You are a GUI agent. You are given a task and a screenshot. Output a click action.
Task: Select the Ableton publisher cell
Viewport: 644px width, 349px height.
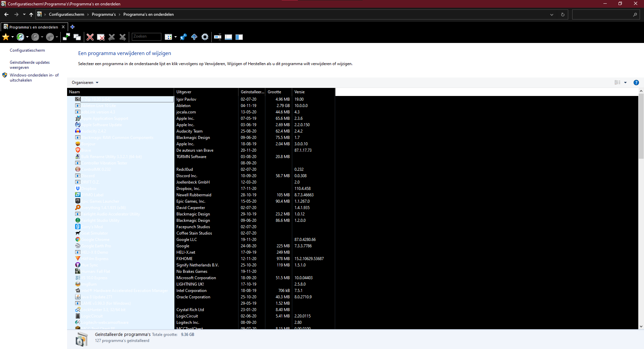[x=183, y=106]
